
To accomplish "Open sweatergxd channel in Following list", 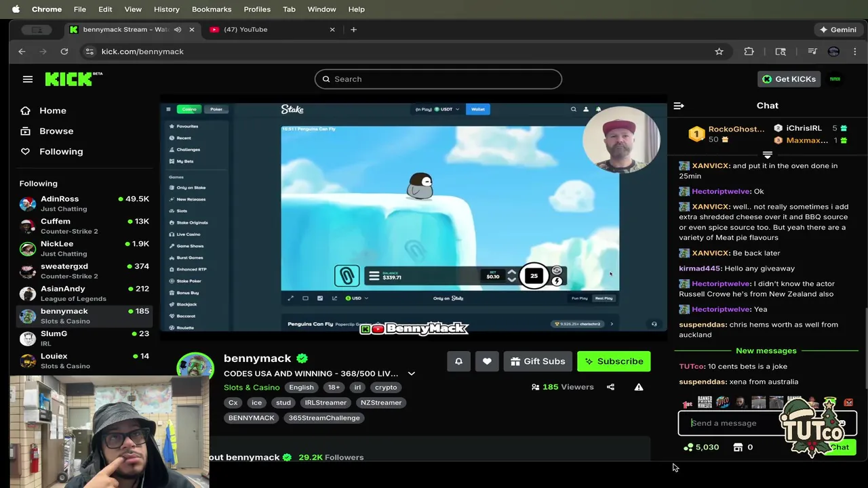I will (84, 270).
